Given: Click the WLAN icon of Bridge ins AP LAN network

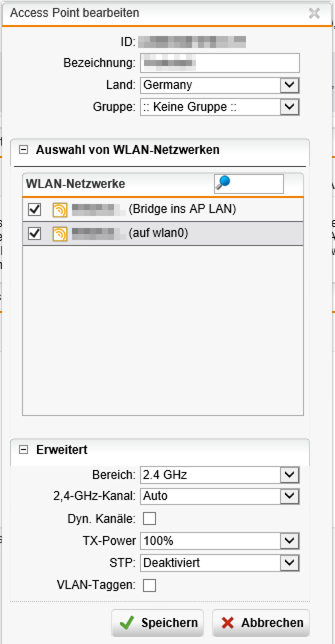Looking at the screenshot, I should point(59,210).
